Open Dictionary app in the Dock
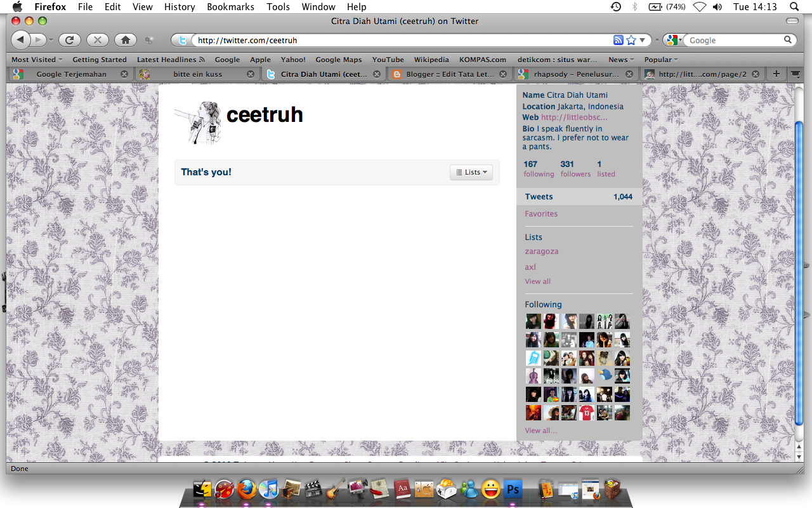The width and height of the screenshot is (812, 508). [x=402, y=490]
